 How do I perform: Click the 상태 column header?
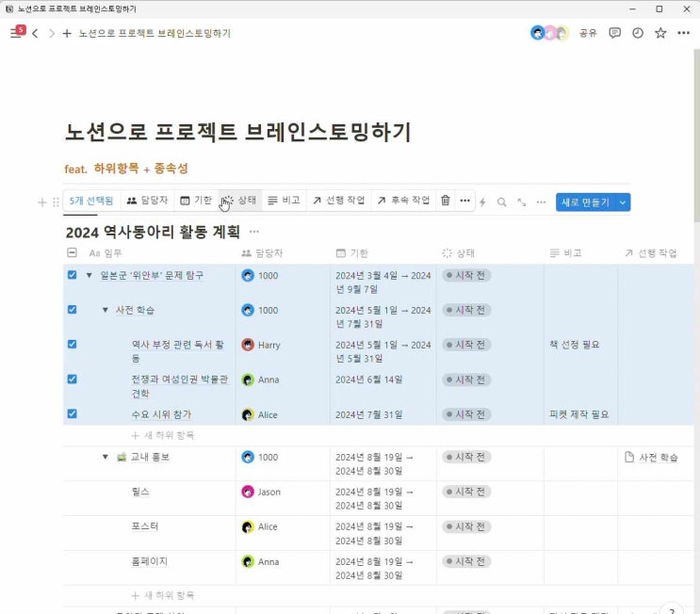pos(459,253)
